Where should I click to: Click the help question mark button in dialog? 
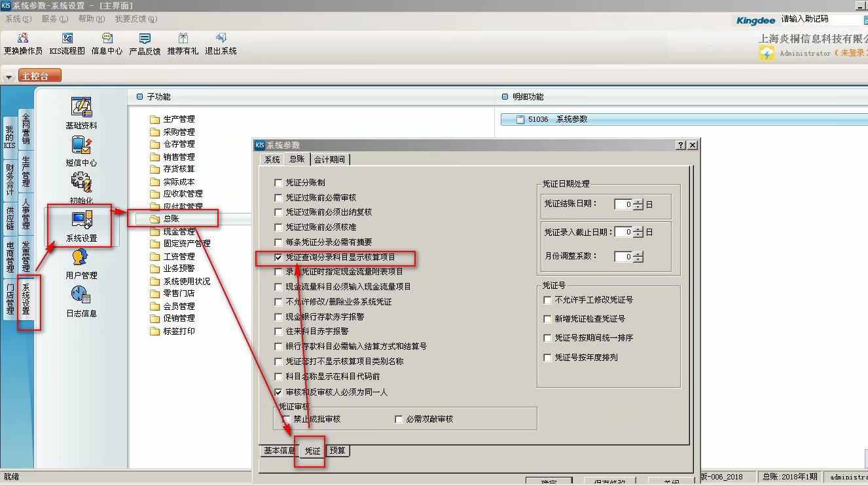681,145
